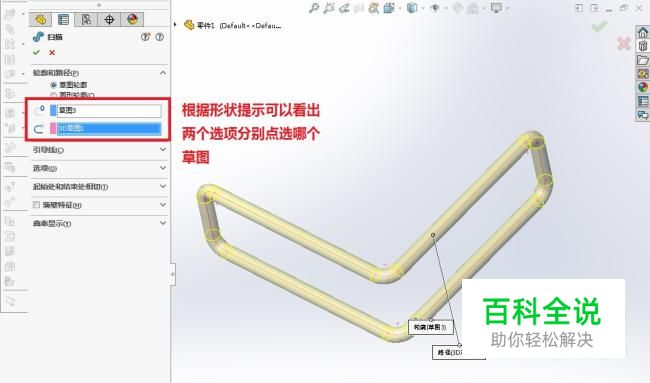The image size is (650, 383).
Task: Click the 扫描 sweep feature icon
Action: coord(38,36)
